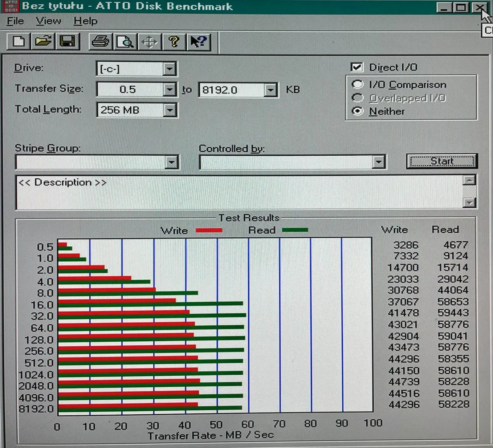The height and width of the screenshot is (448, 493).
Task: Click inside the Description text box
Action: pyautogui.click(x=239, y=193)
